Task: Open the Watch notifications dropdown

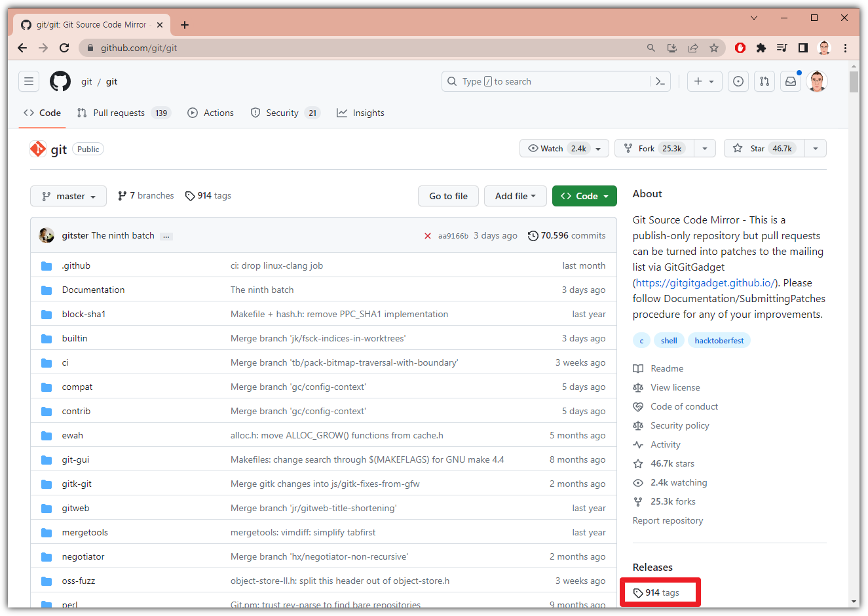Action: tap(564, 148)
